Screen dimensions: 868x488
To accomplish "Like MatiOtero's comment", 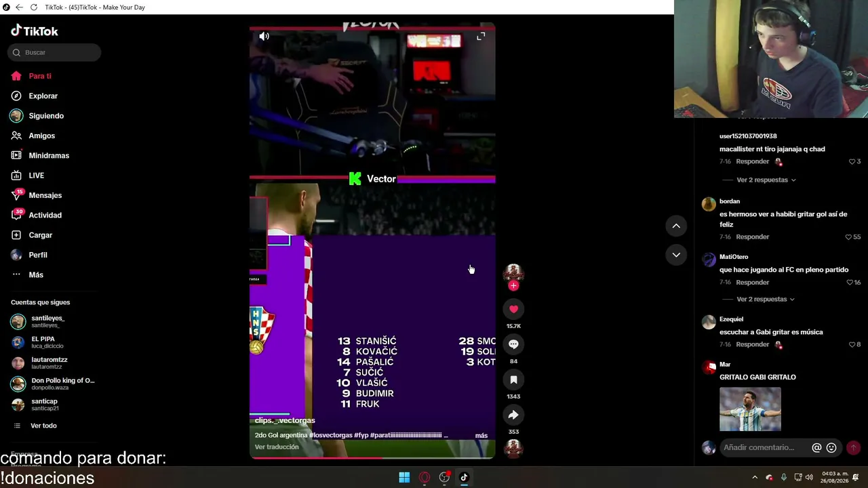I will point(850,282).
